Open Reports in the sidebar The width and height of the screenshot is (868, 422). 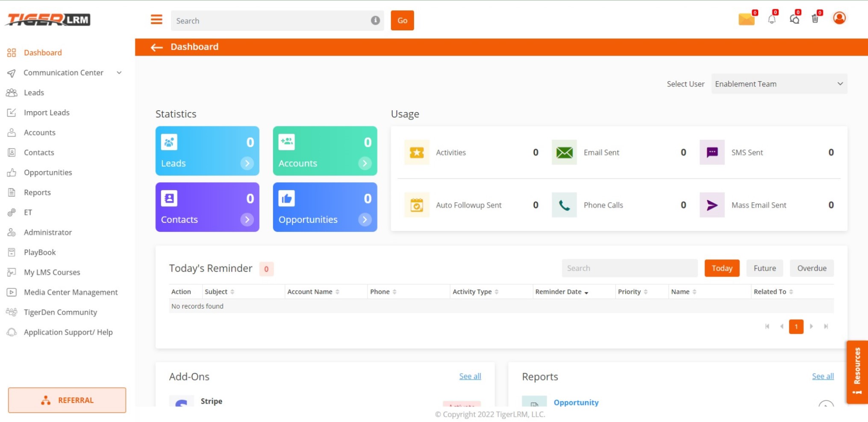tap(37, 192)
